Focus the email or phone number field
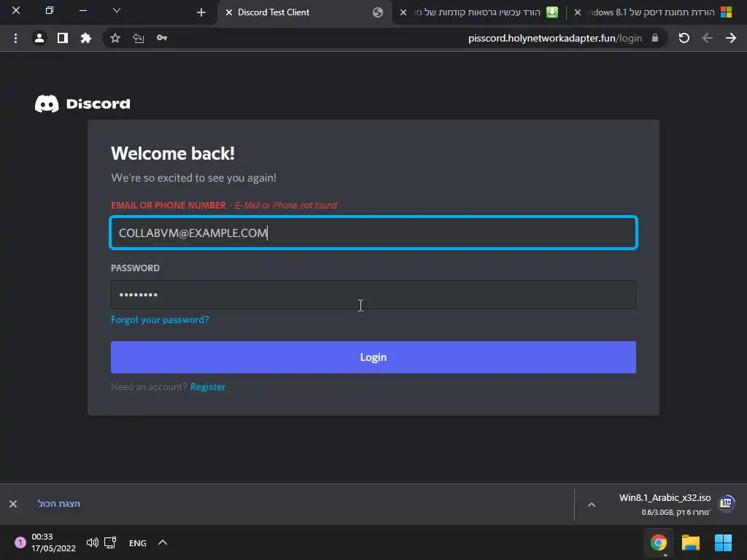The height and width of the screenshot is (560, 747). 373,233
